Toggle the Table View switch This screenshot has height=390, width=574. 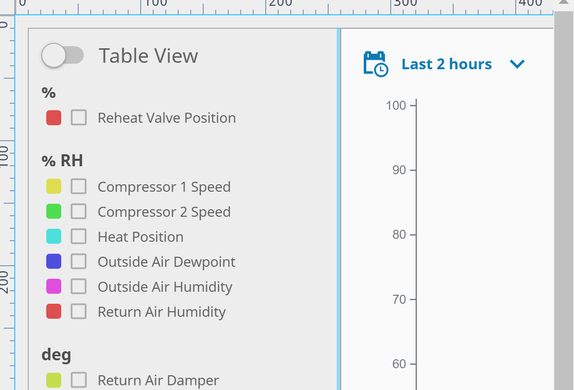(x=63, y=56)
